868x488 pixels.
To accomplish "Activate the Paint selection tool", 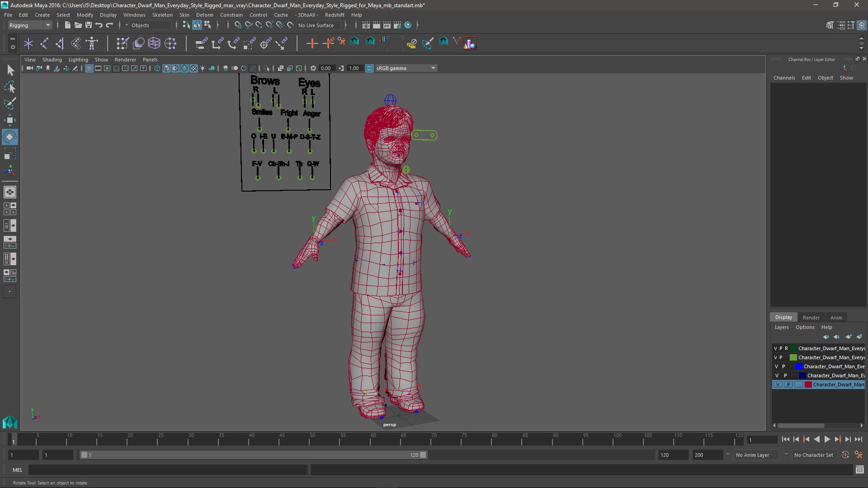I will point(10,103).
